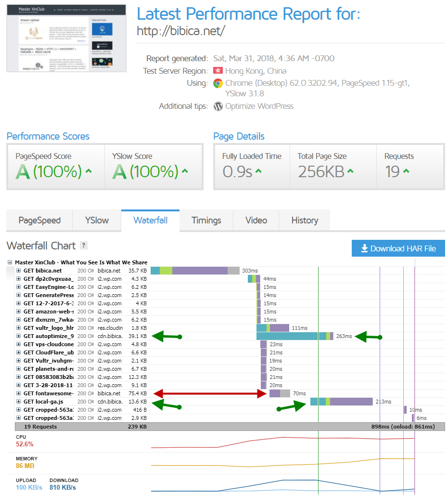This screenshot has width=448, height=495.
Task: Click the DOWNLOAD 810 KB/s value
Action: [63, 487]
